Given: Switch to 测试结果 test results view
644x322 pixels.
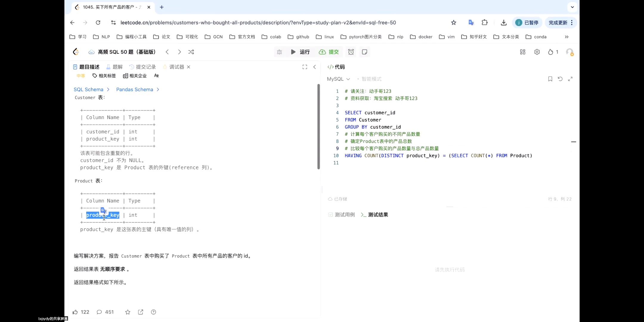Looking at the screenshot, I should point(377,214).
